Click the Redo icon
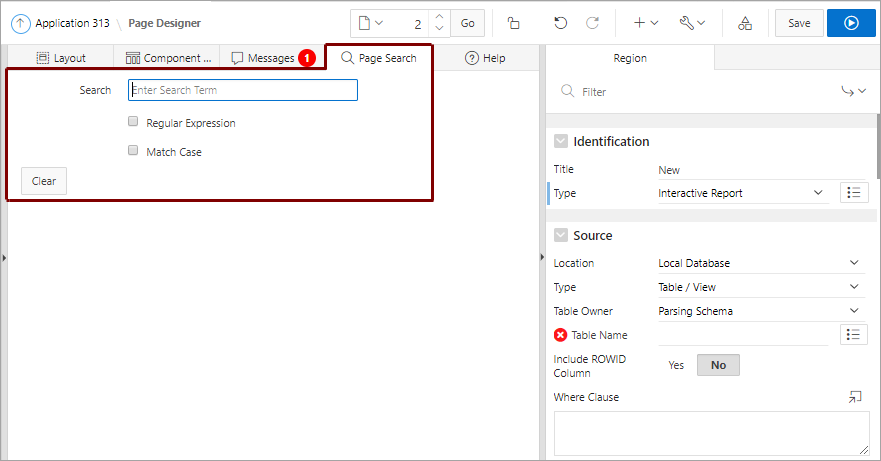The image size is (881, 461). (592, 23)
